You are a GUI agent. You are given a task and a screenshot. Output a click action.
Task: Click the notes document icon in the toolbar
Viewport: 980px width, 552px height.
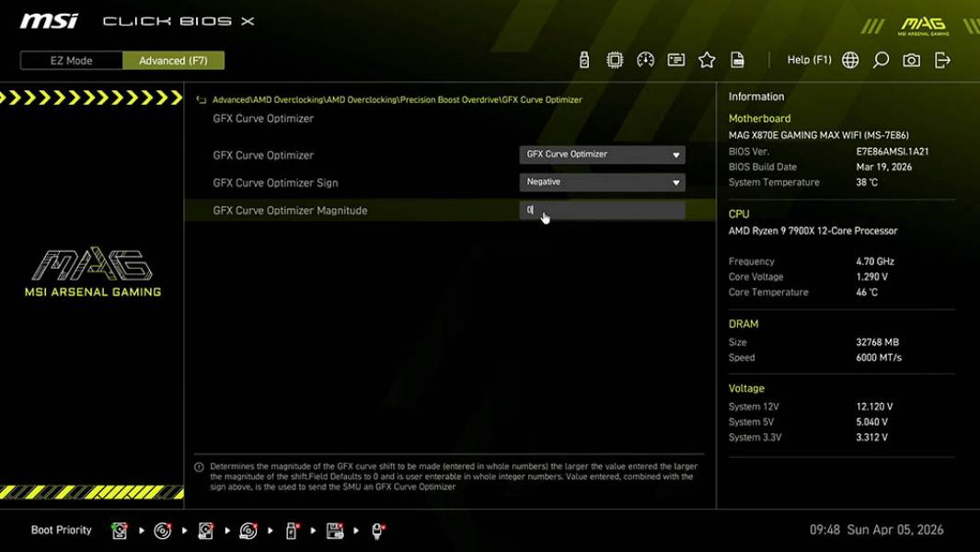(x=738, y=59)
